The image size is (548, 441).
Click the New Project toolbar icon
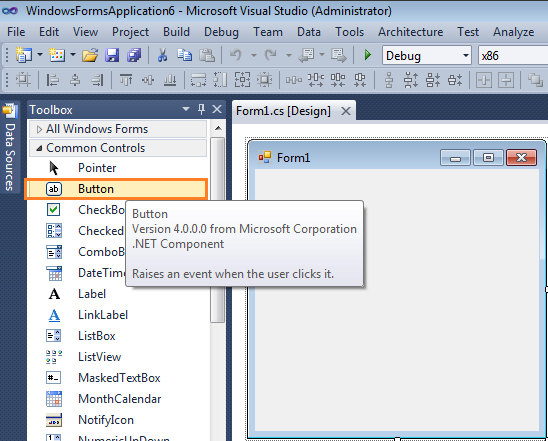(24, 55)
